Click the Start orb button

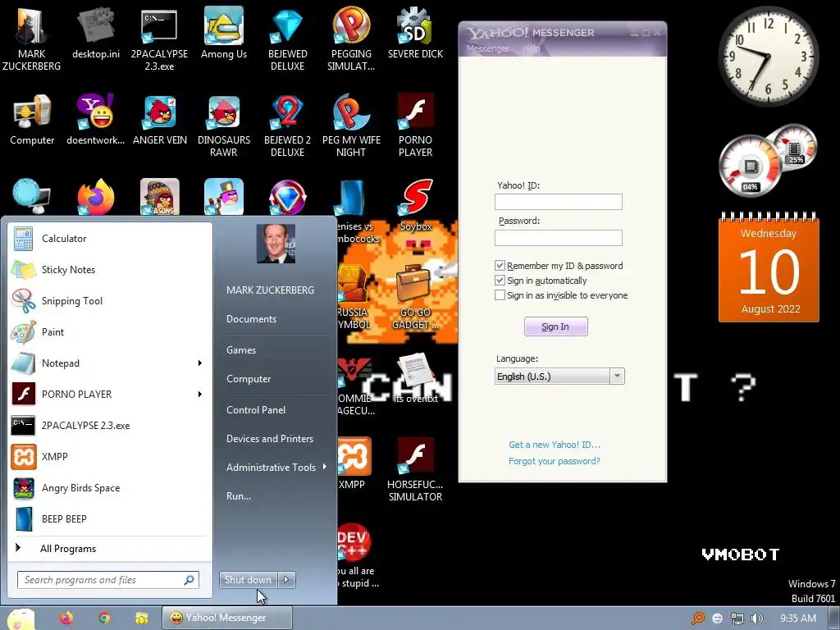coord(21,620)
